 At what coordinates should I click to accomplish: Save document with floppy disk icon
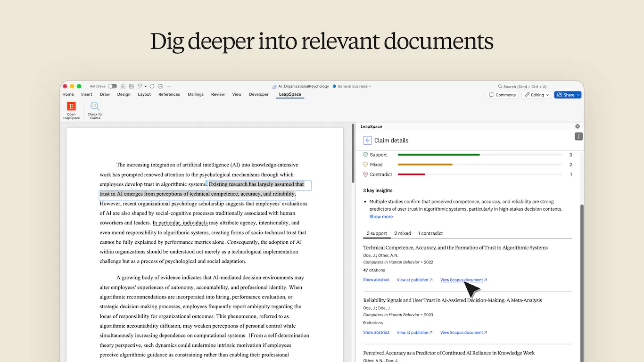point(131,86)
